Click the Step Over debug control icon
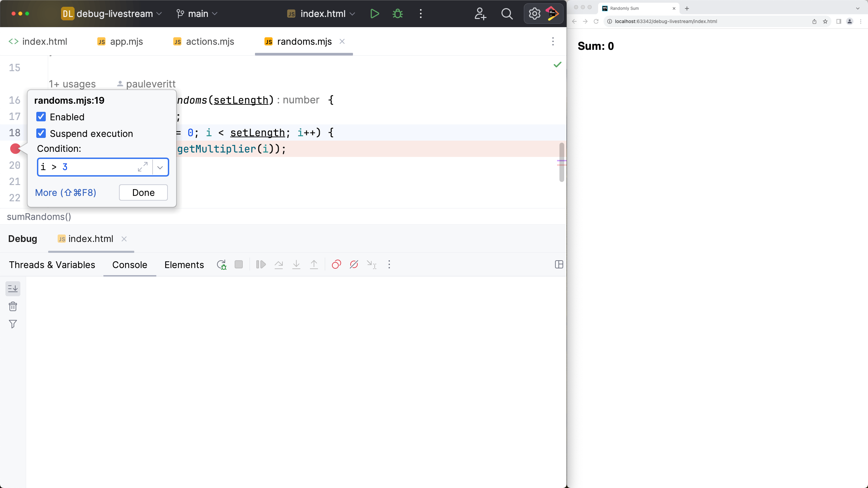 coord(279,265)
